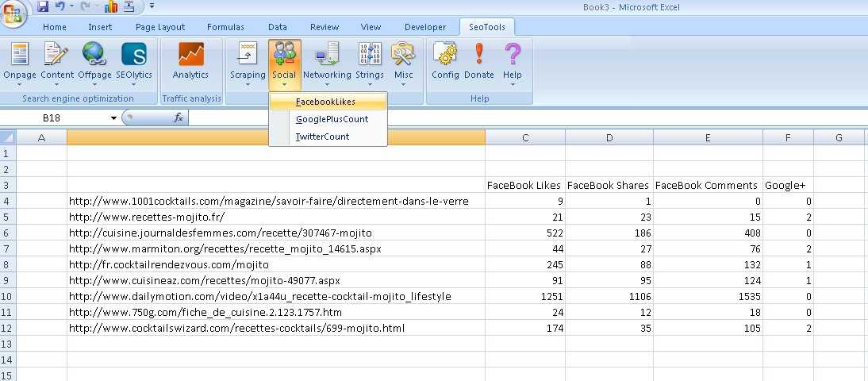This screenshot has height=381, width=868.
Task: Choose GooglePlusCount menu entry
Action: click(x=332, y=119)
